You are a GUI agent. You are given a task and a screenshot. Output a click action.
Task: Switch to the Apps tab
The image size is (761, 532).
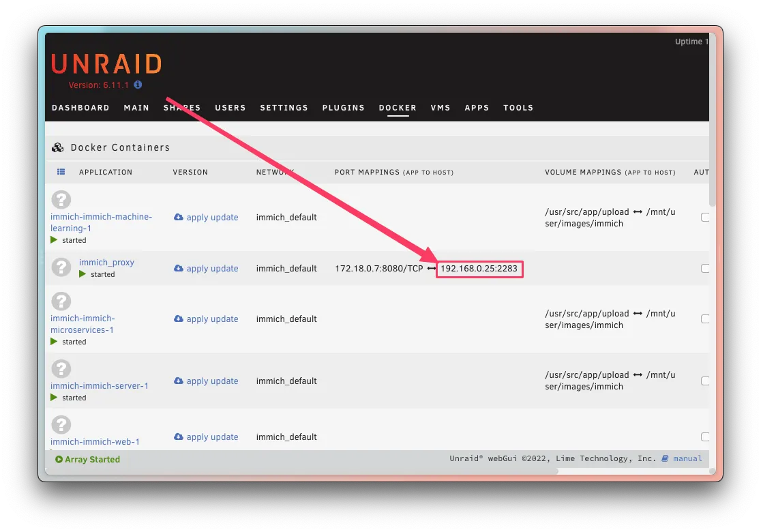(x=477, y=107)
